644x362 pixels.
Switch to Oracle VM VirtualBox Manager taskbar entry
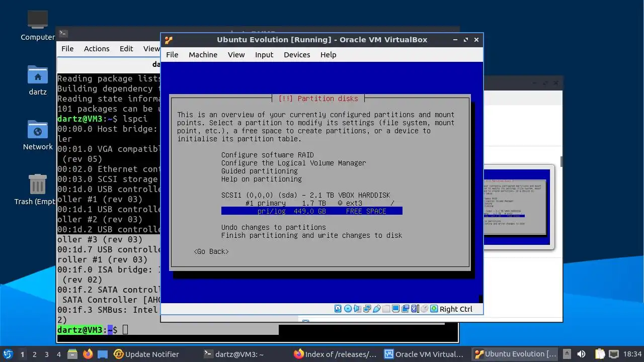tap(425, 354)
